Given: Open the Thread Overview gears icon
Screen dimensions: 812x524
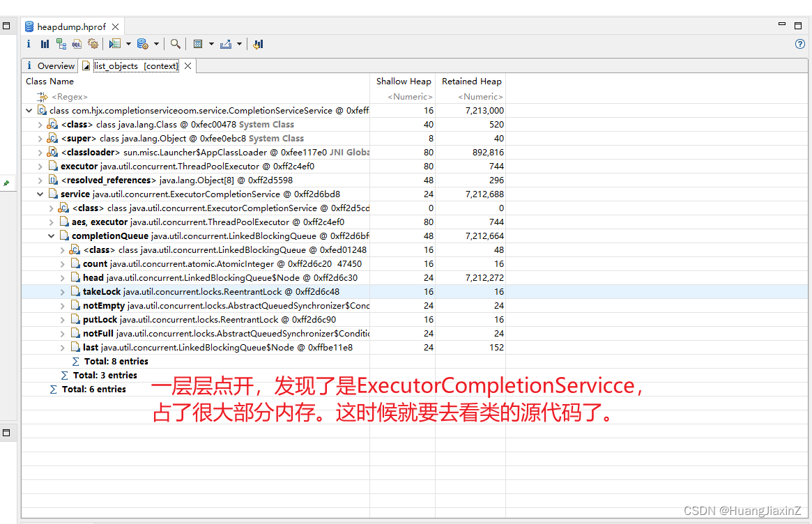Looking at the screenshot, I should 93,44.
